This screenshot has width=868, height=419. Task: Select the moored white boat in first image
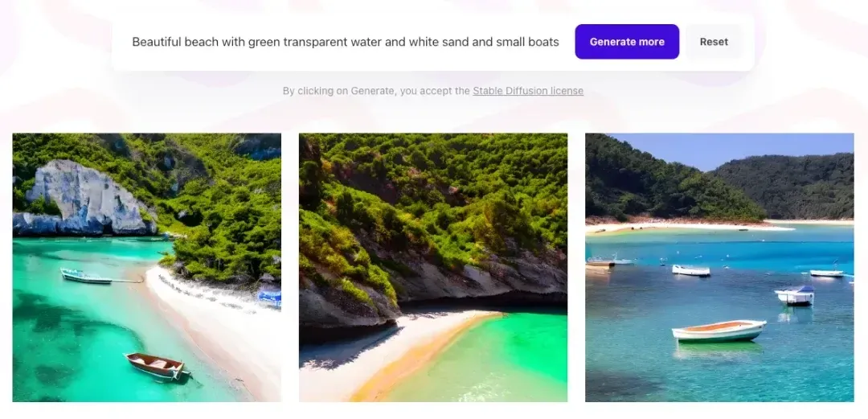pos(86,276)
